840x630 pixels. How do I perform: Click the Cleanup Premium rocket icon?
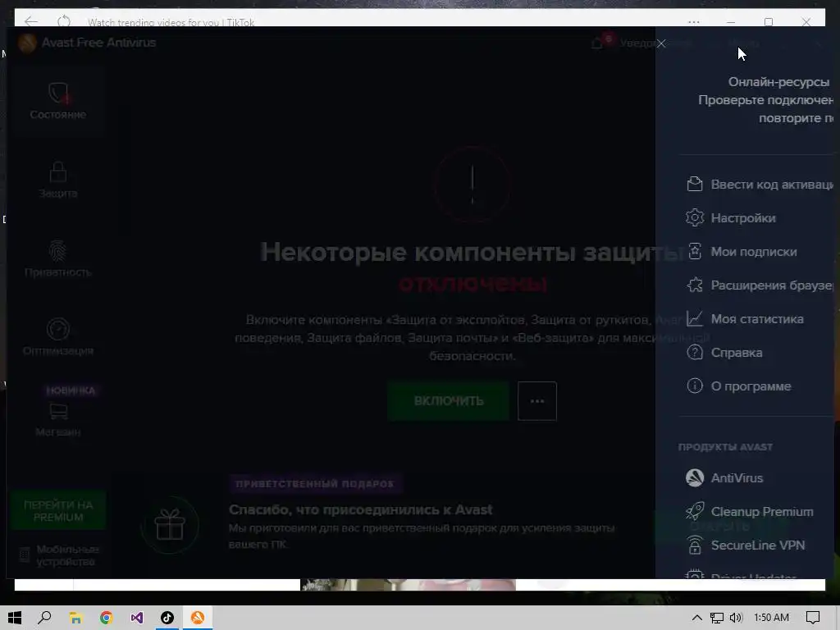coord(695,511)
